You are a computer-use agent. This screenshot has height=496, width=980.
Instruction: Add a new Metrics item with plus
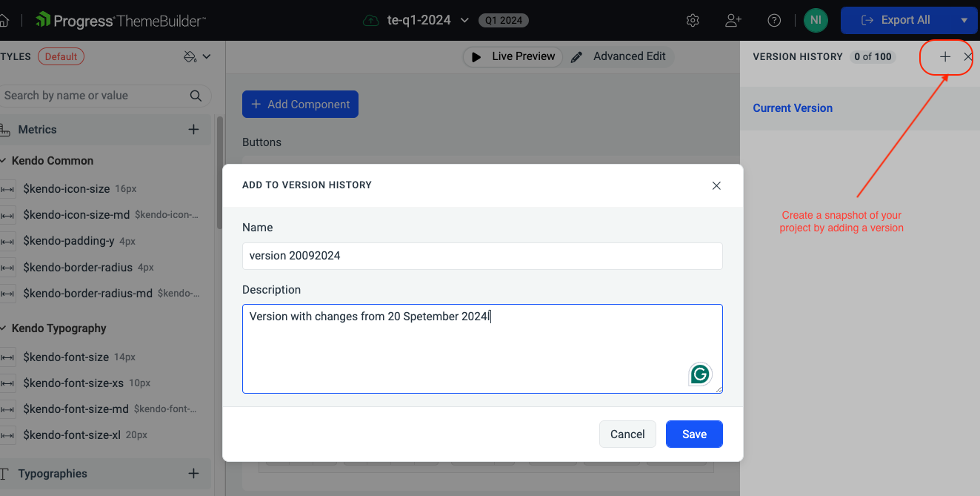tap(193, 130)
